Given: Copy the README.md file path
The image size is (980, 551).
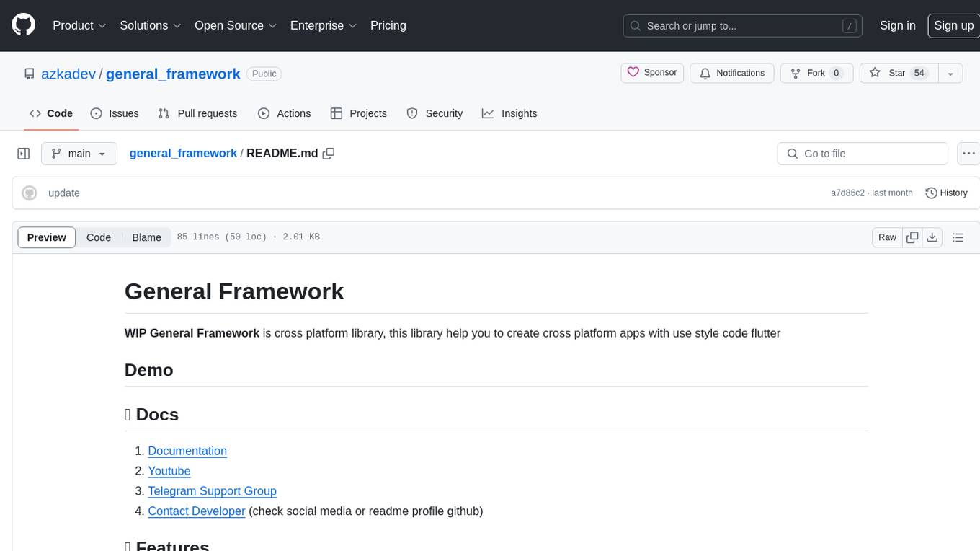Looking at the screenshot, I should click(x=329, y=154).
